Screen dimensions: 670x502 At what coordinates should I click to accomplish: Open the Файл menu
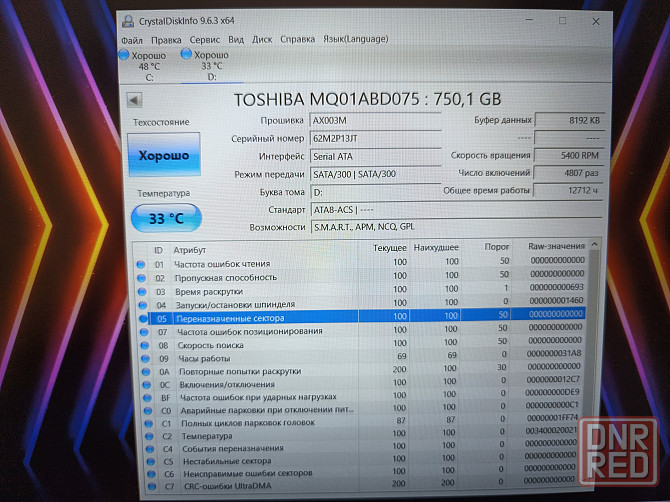[x=131, y=39]
